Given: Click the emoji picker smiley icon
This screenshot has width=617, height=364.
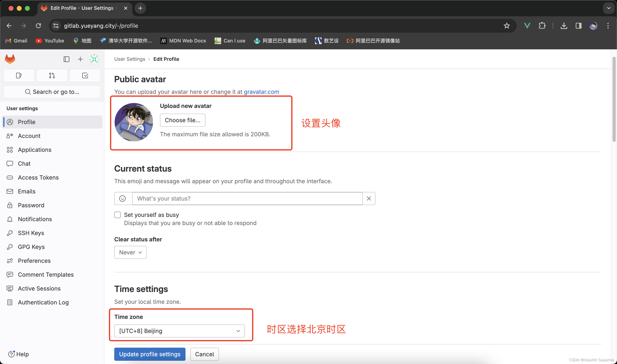Looking at the screenshot, I should 123,199.
